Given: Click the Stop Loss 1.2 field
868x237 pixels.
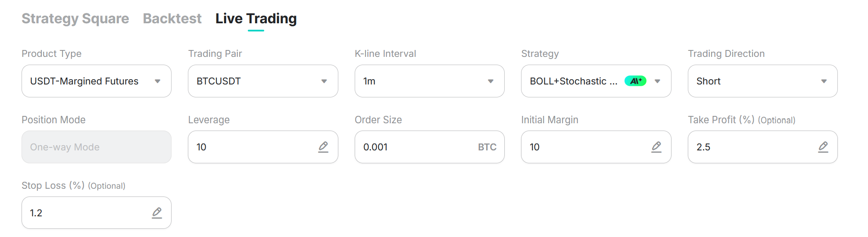Looking at the screenshot, I should (97, 213).
